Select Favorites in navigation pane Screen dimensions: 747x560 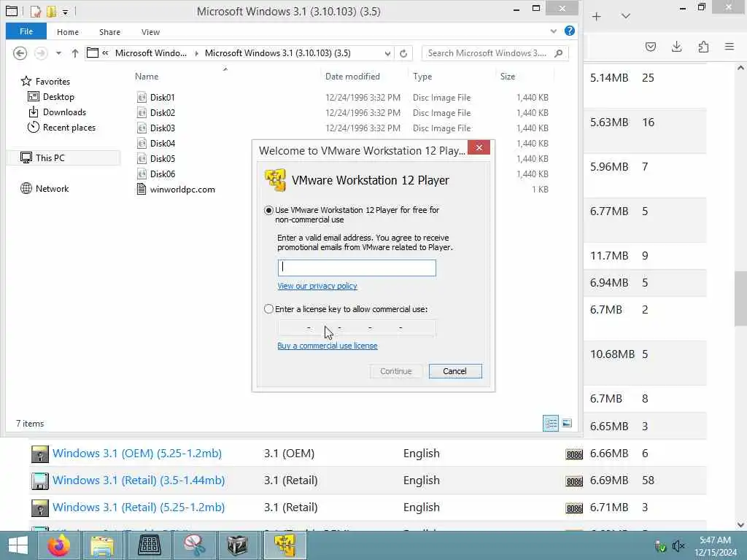pos(46,82)
